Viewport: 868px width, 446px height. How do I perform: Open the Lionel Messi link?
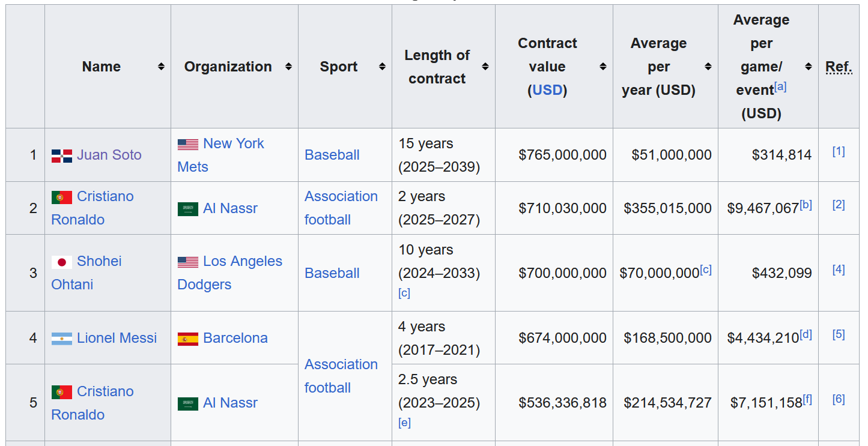[117, 338]
